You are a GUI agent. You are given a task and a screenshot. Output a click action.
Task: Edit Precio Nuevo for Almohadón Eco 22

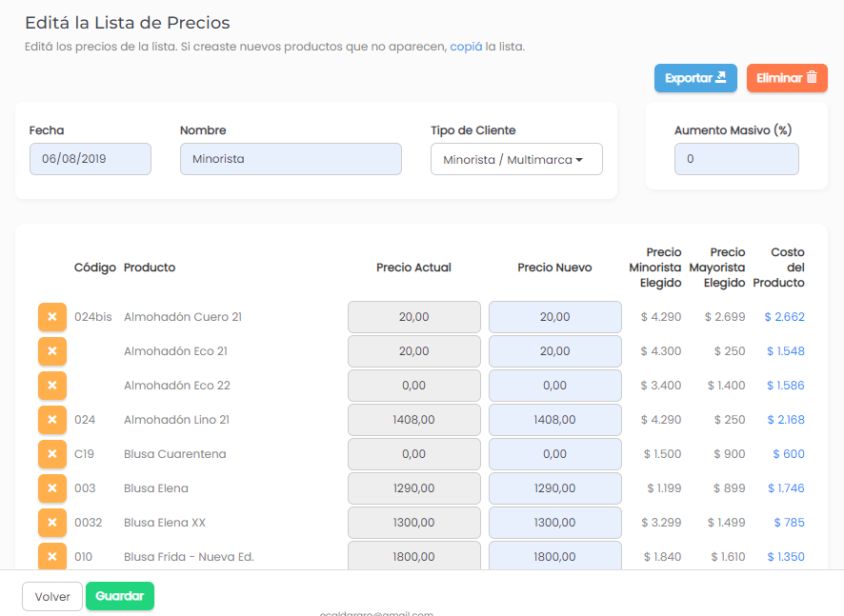click(555, 386)
